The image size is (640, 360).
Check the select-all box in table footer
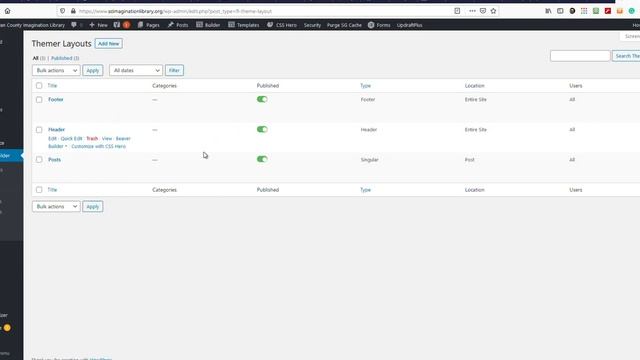coord(39,190)
